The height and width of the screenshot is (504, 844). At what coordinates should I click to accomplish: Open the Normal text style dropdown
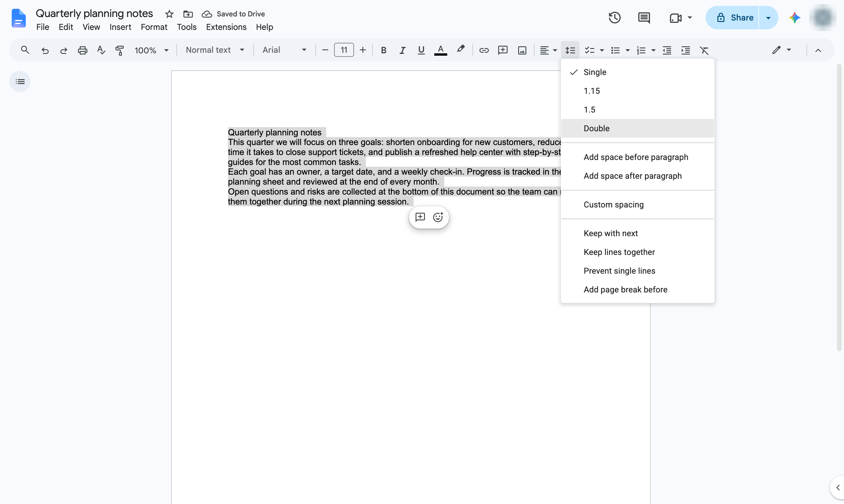(215, 50)
